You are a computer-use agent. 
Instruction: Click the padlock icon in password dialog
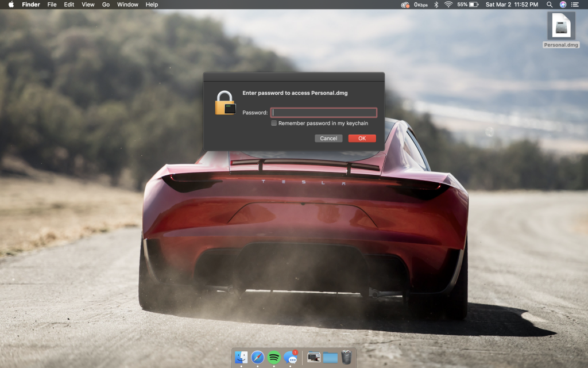point(225,103)
